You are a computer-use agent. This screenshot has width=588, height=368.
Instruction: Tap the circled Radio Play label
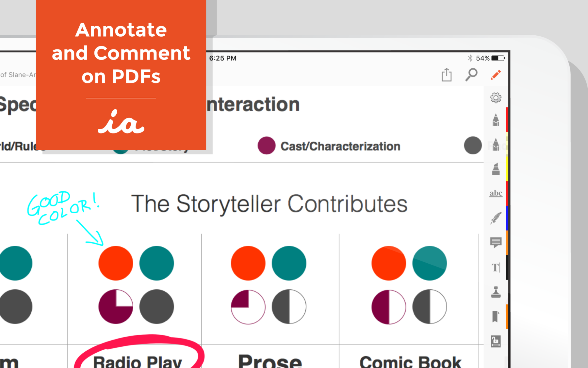137,361
